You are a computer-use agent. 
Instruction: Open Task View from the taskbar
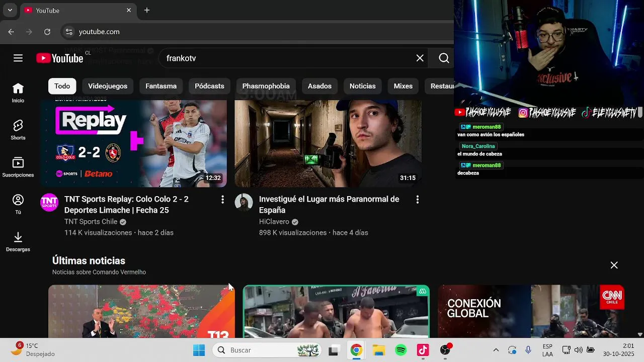pyautogui.click(x=333, y=350)
